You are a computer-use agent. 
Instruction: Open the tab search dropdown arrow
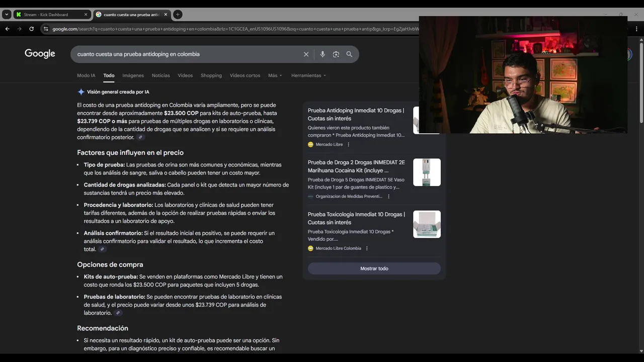coord(7,15)
